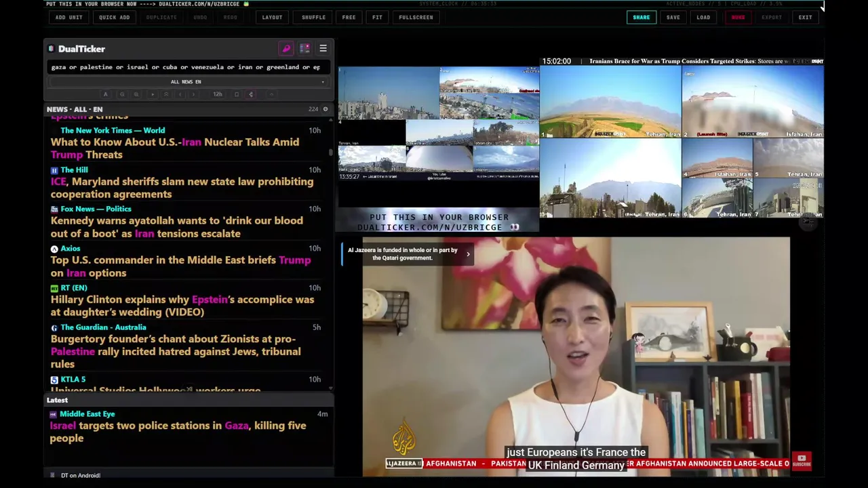This screenshot has width=868, height=488.
Task: Click The Hill source icon
Action: click(54, 170)
